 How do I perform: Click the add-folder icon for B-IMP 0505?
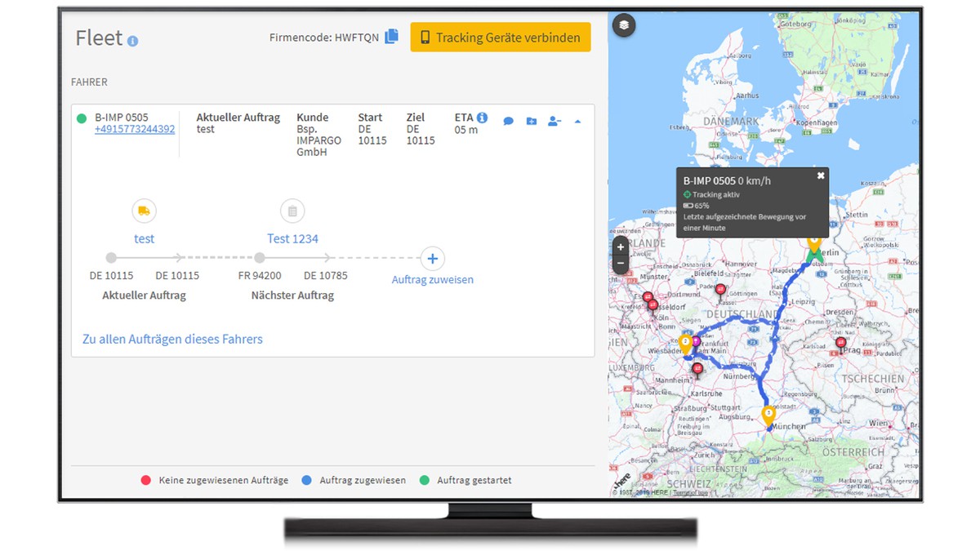532,122
